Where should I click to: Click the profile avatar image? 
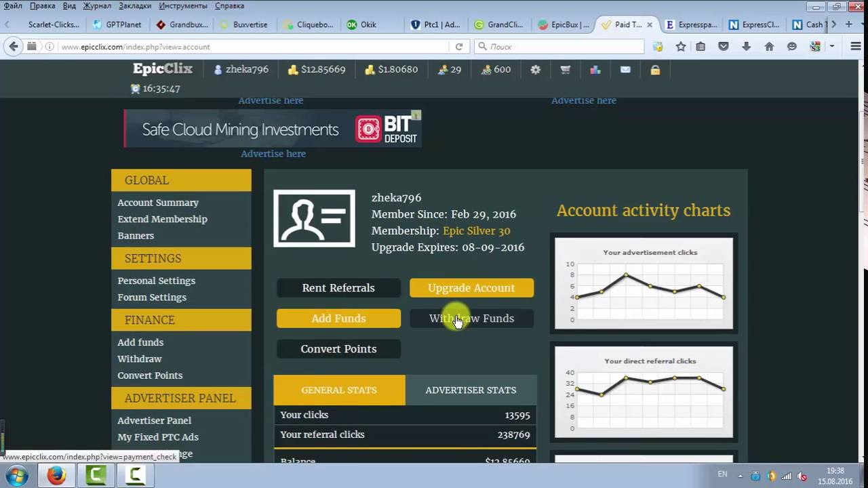coord(314,218)
